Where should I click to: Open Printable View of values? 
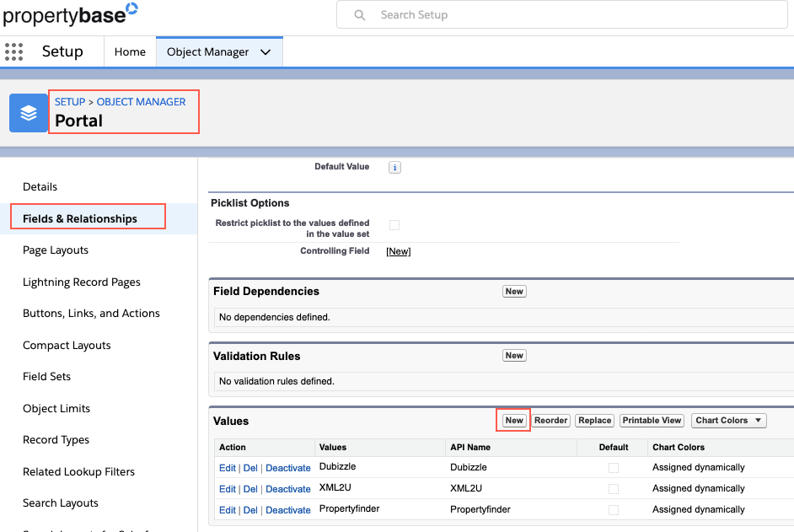652,420
